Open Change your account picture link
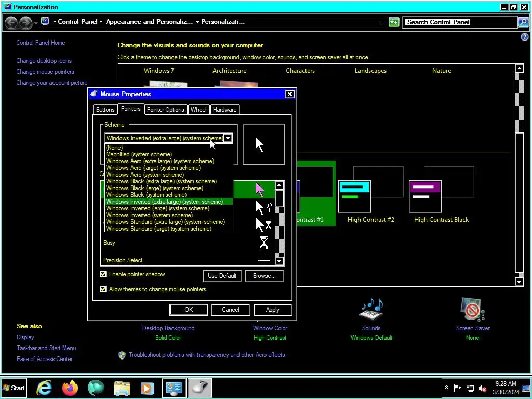The height and width of the screenshot is (399, 532). tap(52, 83)
